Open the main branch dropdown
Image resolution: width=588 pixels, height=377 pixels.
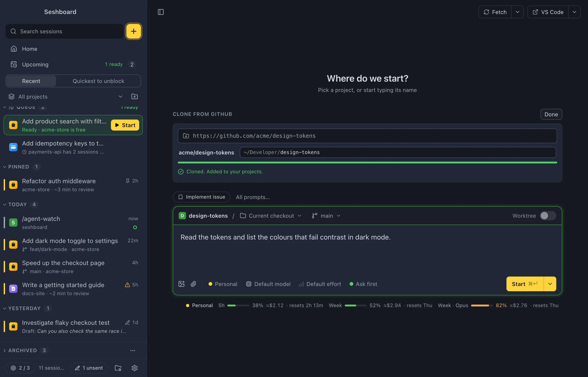pyautogui.click(x=326, y=216)
